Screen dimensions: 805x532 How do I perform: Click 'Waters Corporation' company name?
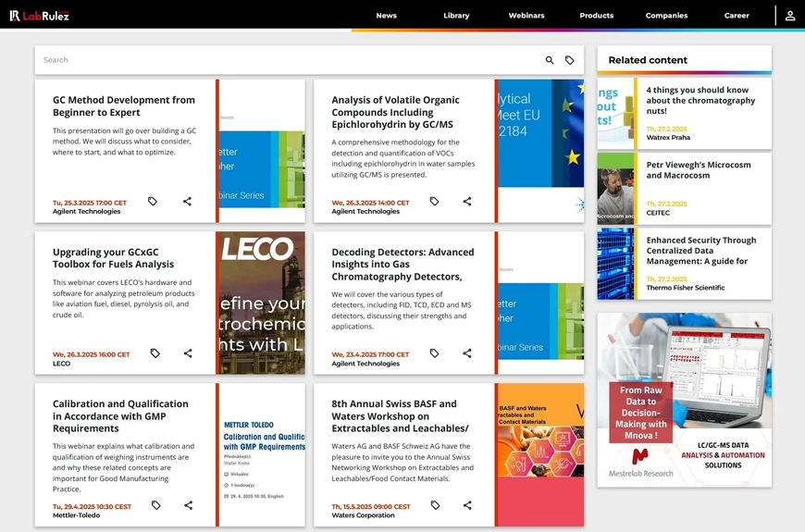[x=363, y=515]
